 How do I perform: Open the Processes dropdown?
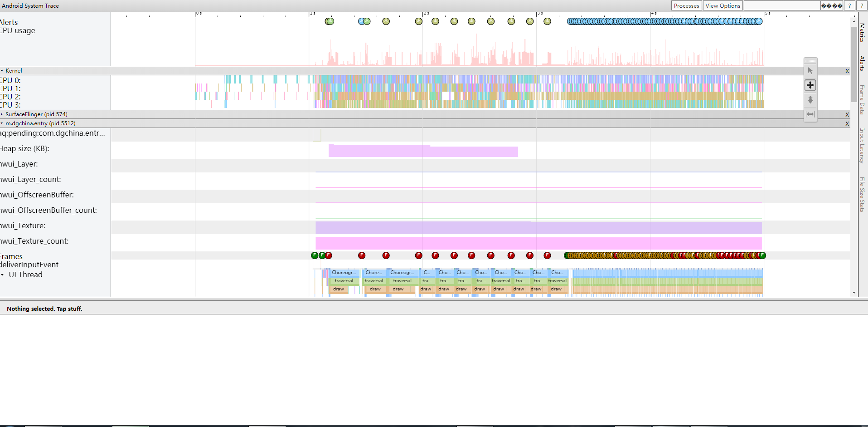tap(686, 6)
